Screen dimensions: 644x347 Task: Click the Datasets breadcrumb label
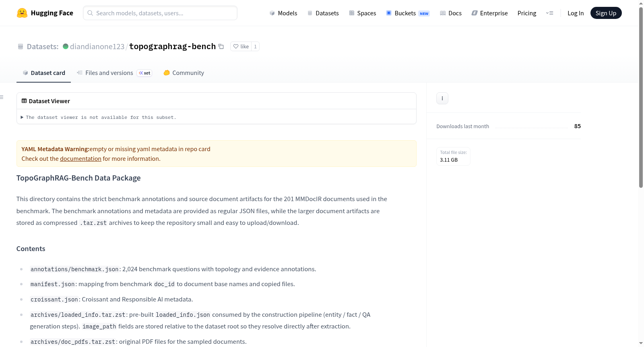point(43,46)
